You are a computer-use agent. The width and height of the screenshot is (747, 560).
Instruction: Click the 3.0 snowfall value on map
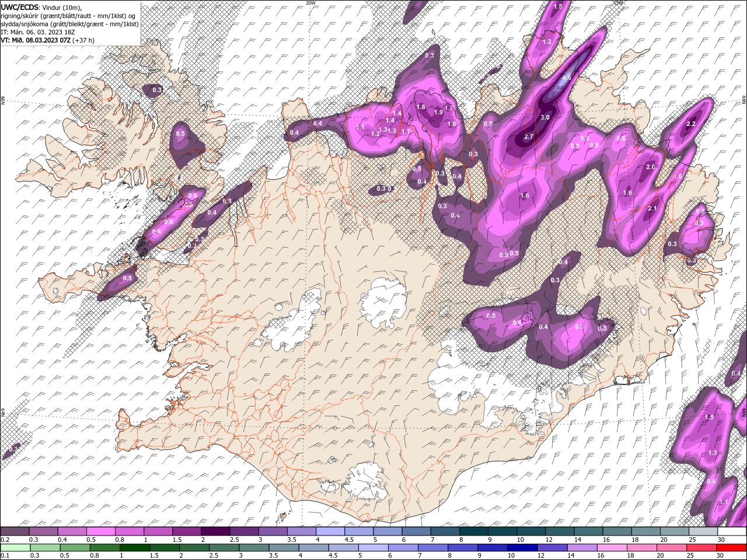pos(545,117)
